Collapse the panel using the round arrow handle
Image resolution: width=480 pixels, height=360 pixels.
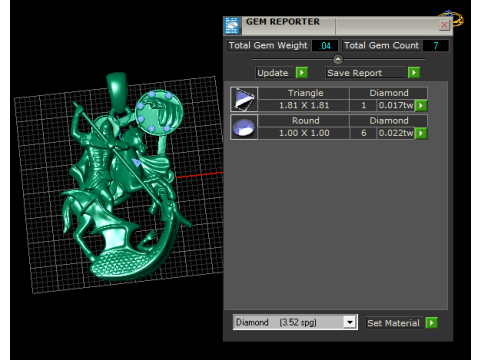coord(338,59)
